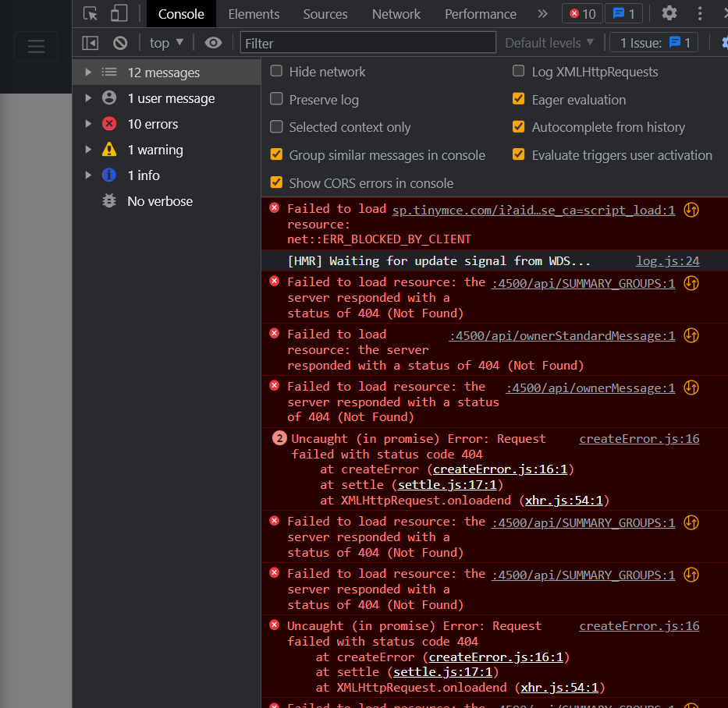Viewport: 728px width, 708px height.
Task: Click the reload icon beside sp.tinymce.com error
Action: (691, 210)
